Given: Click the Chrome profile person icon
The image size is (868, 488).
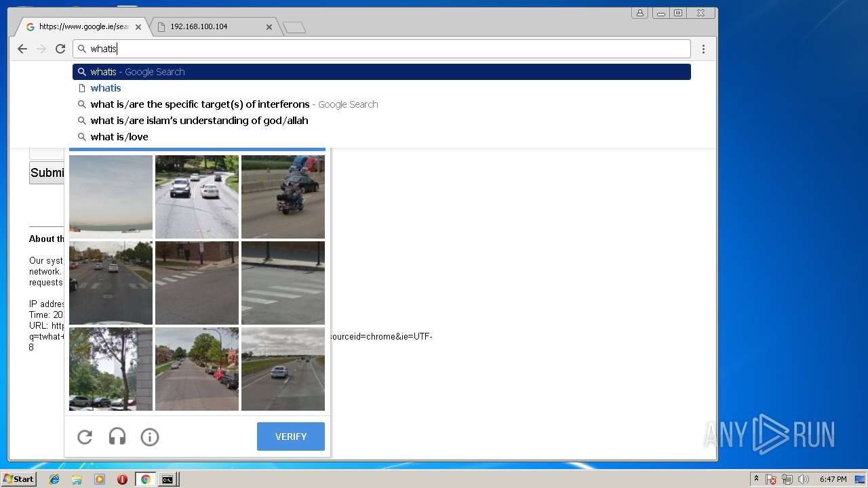Looking at the screenshot, I should tap(639, 13).
